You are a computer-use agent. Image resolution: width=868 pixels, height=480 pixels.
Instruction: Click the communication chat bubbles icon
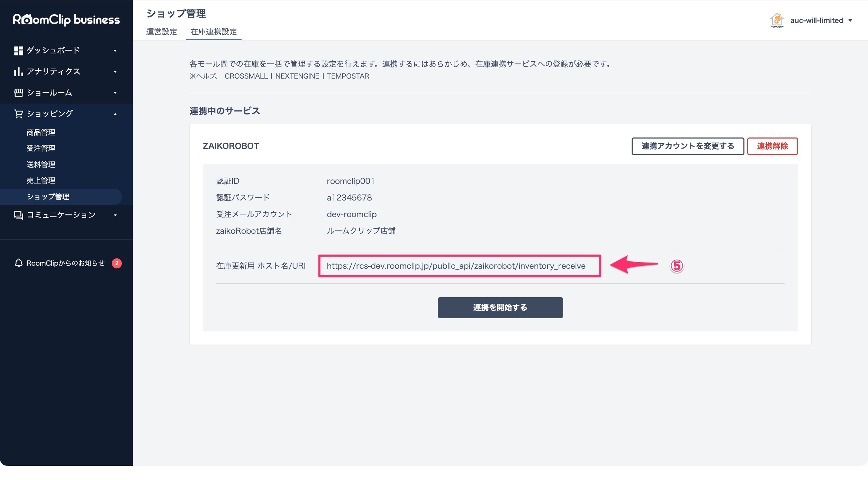point(18,215)
